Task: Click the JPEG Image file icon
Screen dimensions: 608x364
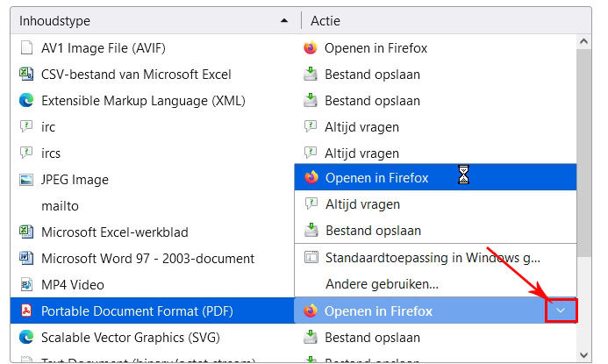Action: click(26, 180)
